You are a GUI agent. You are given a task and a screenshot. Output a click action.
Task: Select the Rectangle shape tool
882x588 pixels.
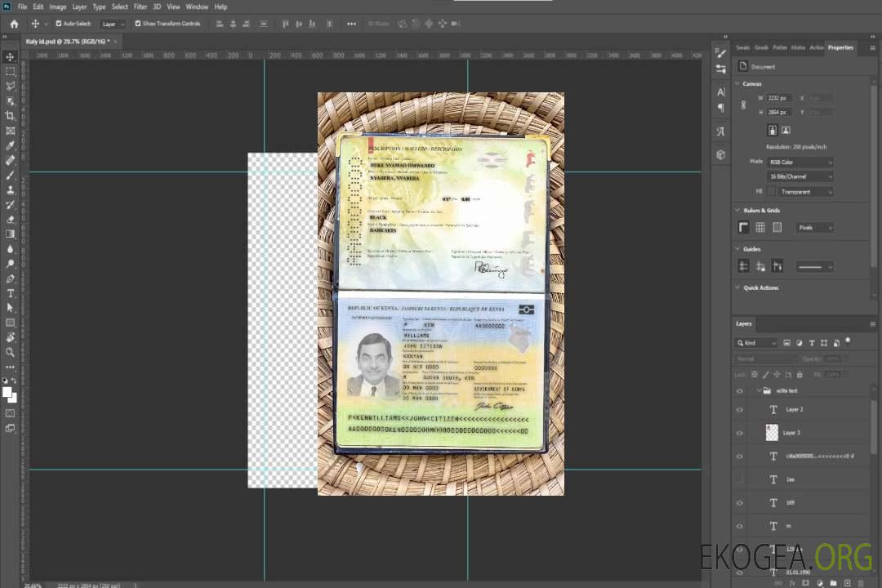(x=10, y=323)
